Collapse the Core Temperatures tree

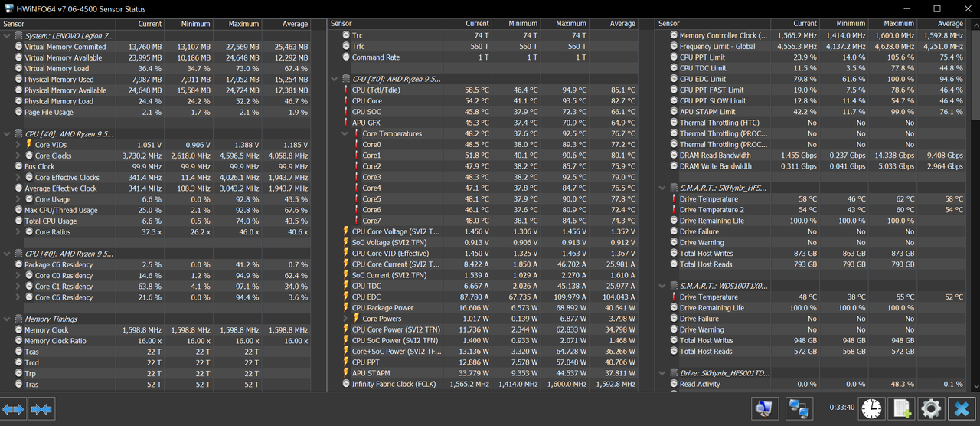point(345,133)
